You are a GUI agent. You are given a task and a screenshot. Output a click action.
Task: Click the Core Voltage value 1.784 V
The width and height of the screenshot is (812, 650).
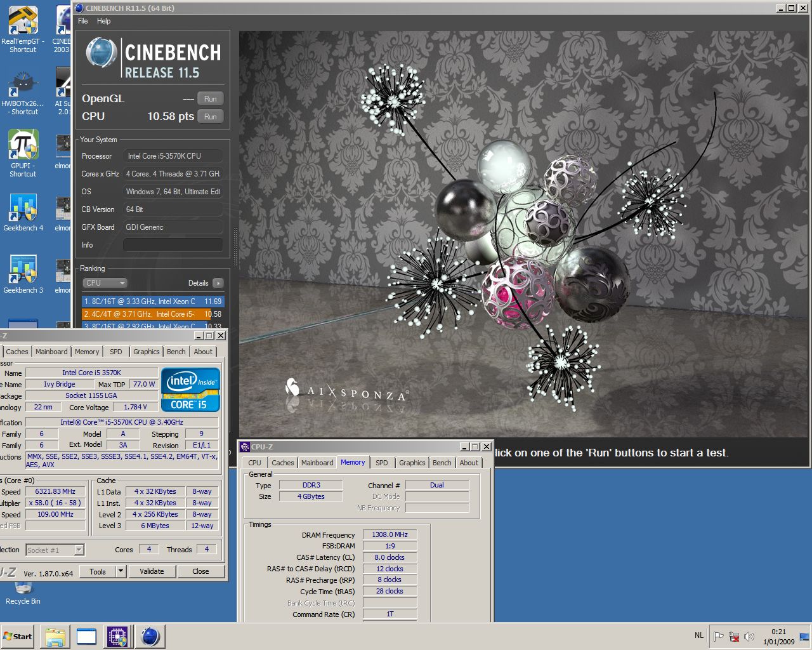(135, 407)
